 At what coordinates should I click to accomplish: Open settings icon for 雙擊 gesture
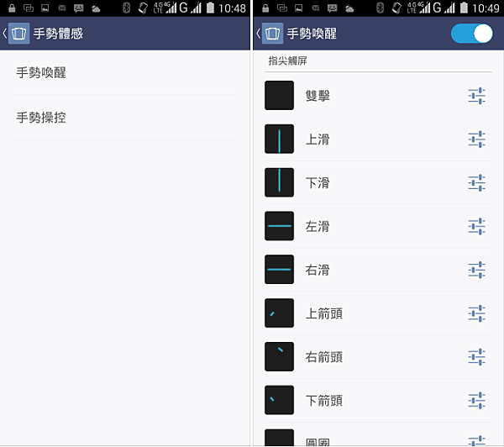pyautogui.click(x=476, y=96)
